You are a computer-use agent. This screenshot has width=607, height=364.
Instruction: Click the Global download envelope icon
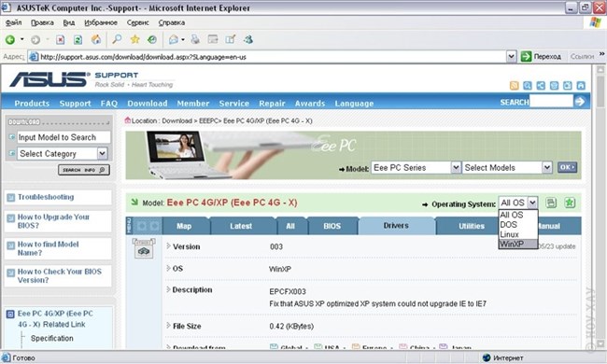tap(274, 346)
